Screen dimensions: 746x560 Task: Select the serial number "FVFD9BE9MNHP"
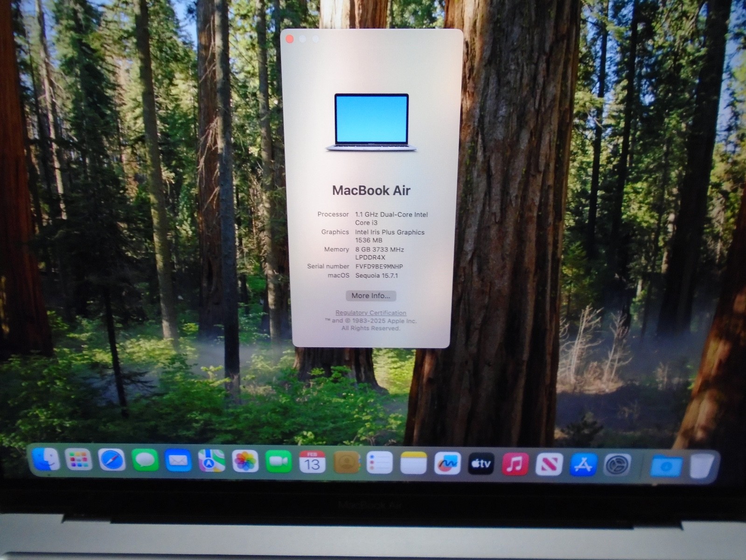click(379, 266)
